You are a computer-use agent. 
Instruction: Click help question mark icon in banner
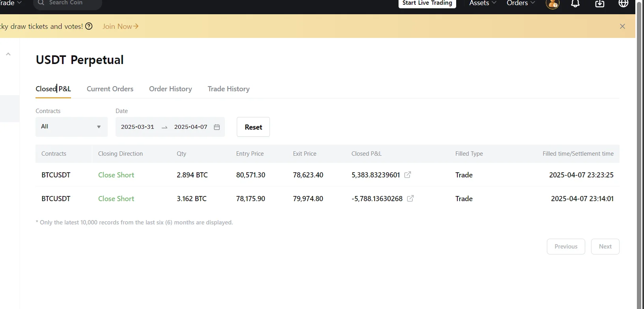89,26
